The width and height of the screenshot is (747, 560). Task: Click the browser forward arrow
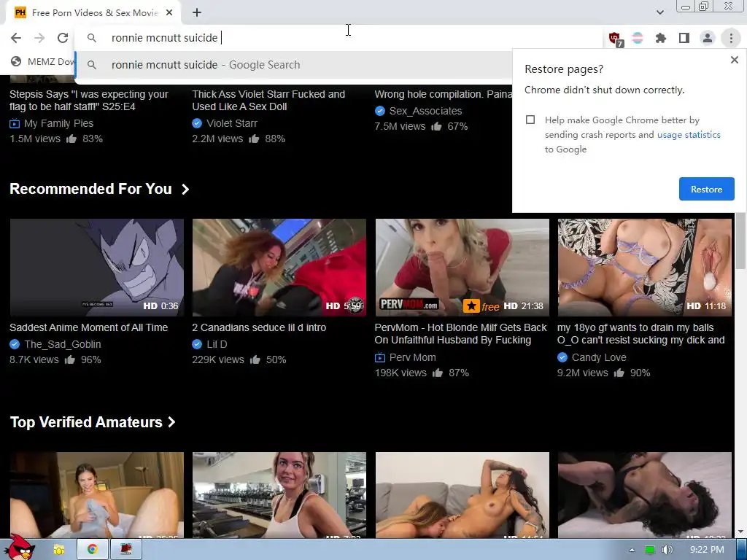coord(39,38)
